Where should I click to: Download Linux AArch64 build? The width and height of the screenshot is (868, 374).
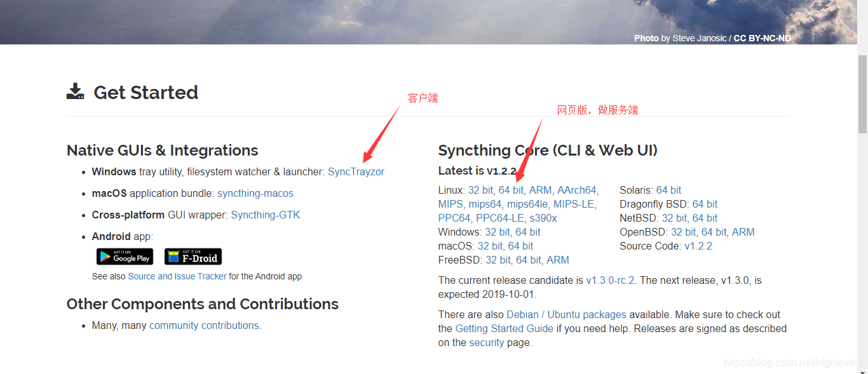tap(576, 190)
